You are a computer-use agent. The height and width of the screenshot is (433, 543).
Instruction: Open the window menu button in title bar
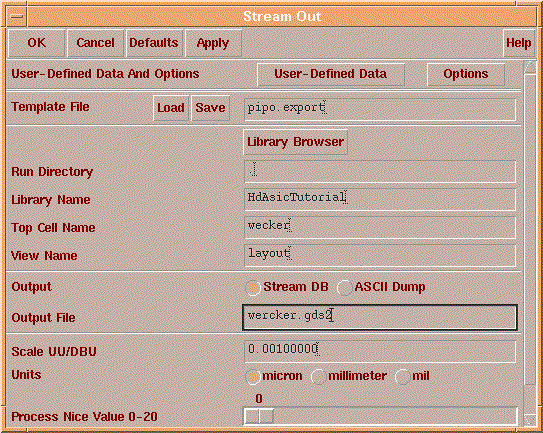pyautogui.click(x=17, y=17)
